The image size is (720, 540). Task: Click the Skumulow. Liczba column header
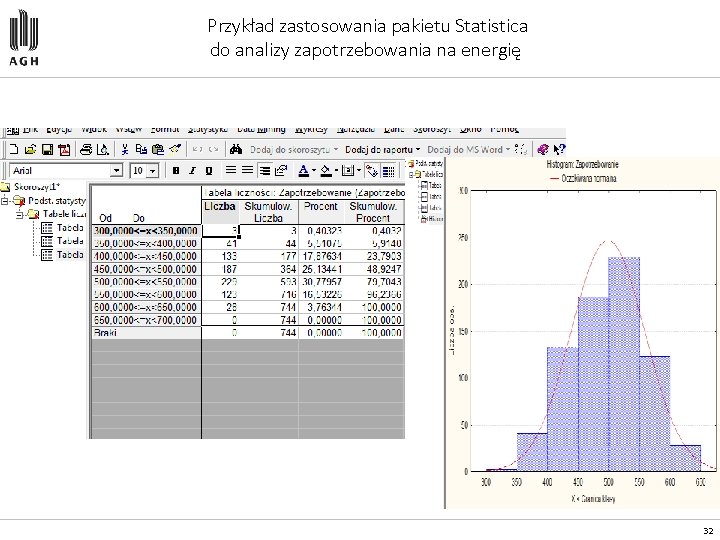pos(268,212)
